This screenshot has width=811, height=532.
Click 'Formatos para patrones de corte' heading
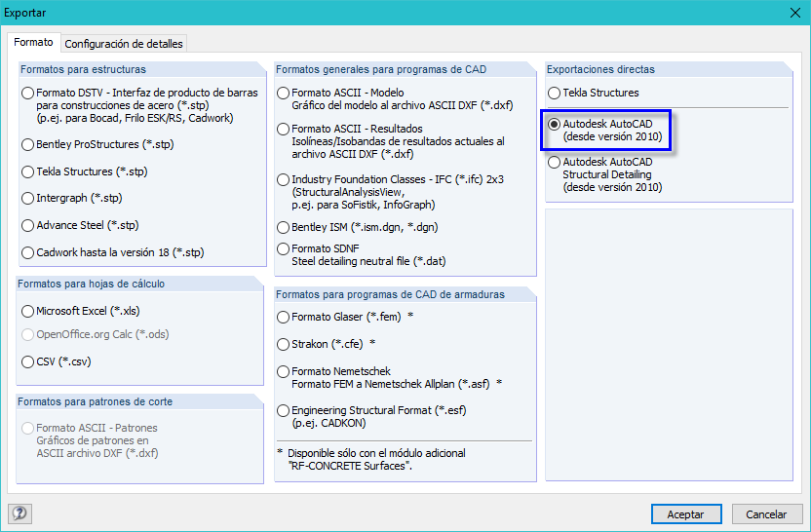(x=96, y=401)
